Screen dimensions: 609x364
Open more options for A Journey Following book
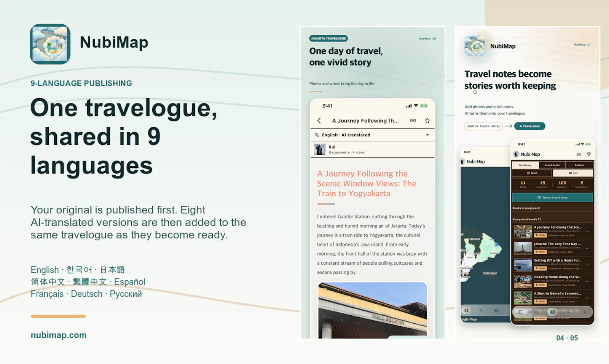[587, 232]
